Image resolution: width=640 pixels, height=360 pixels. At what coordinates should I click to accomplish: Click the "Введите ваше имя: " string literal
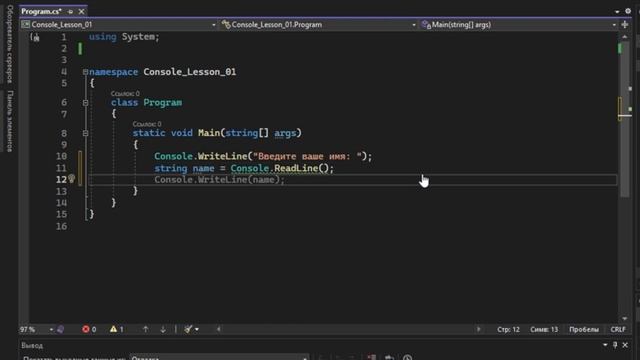click(x=307, y=156)
